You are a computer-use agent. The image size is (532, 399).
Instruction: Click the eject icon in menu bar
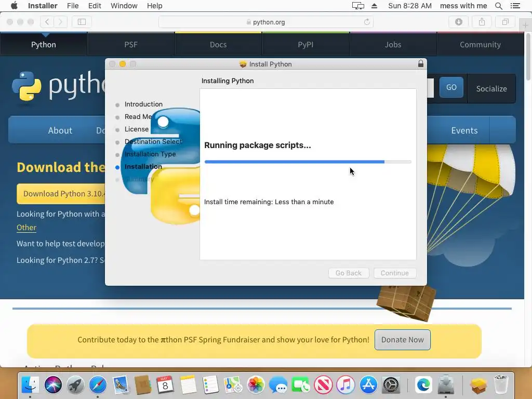click(374, 6)
